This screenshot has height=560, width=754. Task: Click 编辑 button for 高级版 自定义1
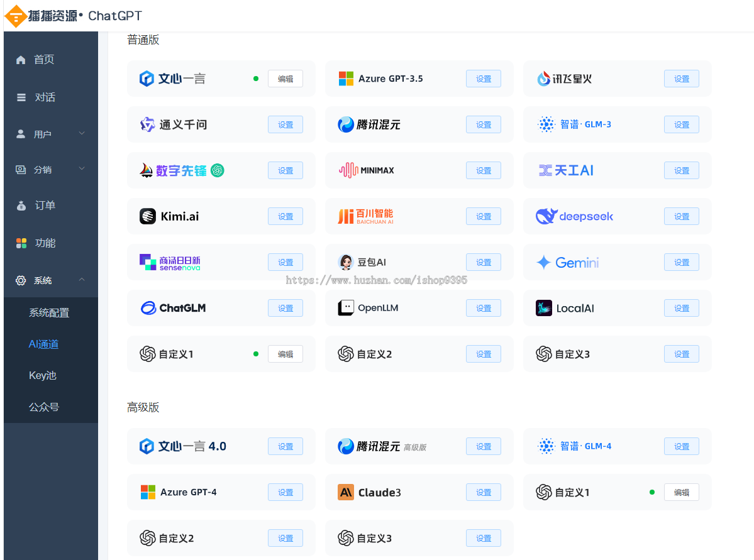682,492
